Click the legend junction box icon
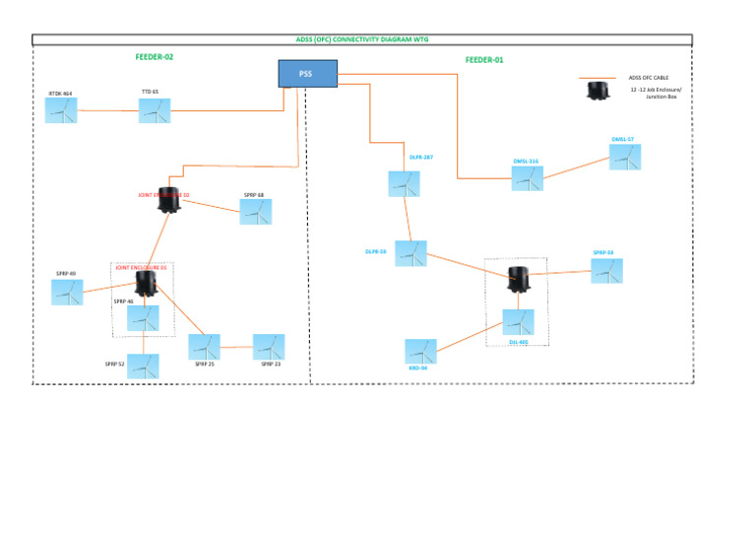 pos(598,92)
